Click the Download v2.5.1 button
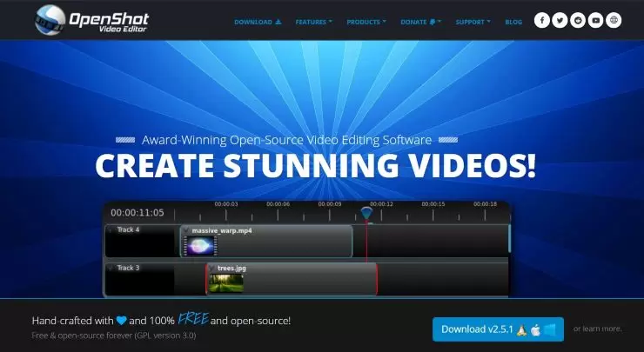The width and height of the screenshot is (644, 352). pyautogui.click(x=498, y=329)
